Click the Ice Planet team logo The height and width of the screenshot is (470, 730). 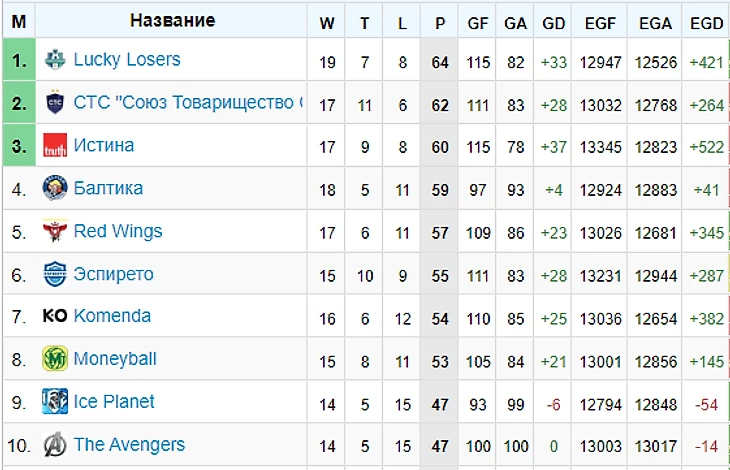tap(55, 402)
